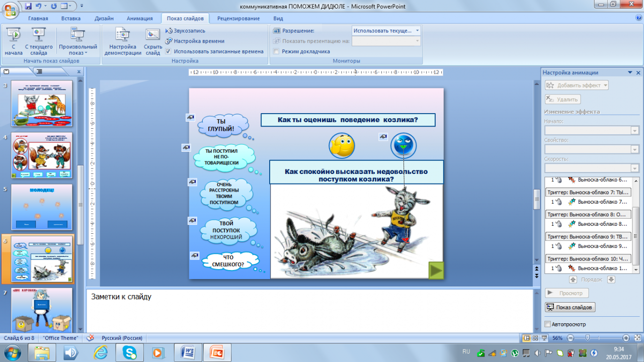Switch to Slide Sorter view

536,338
